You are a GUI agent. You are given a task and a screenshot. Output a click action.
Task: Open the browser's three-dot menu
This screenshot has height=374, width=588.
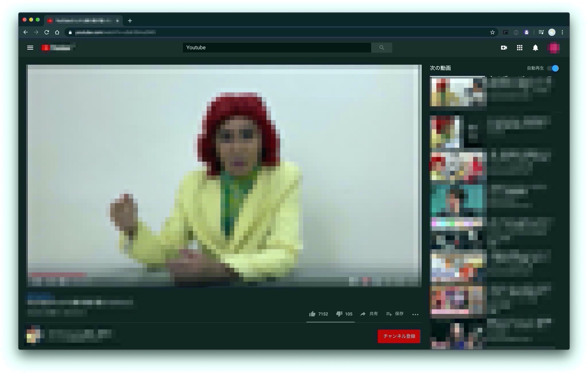562,32
